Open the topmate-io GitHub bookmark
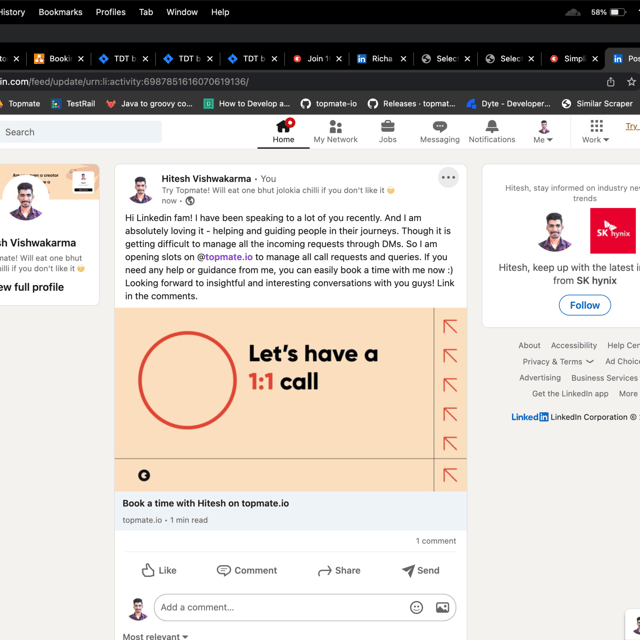Image resolution: width=640 pixels, height=640 pixels. click(329, 104)
